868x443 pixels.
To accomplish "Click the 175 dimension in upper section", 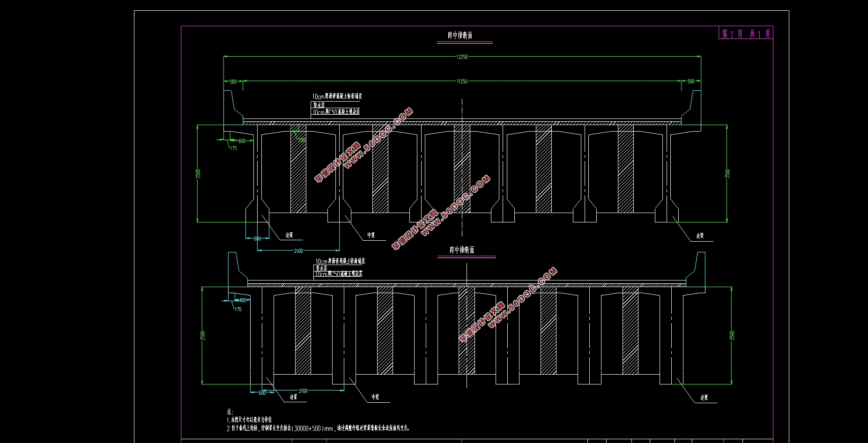I will pos(233,148).
